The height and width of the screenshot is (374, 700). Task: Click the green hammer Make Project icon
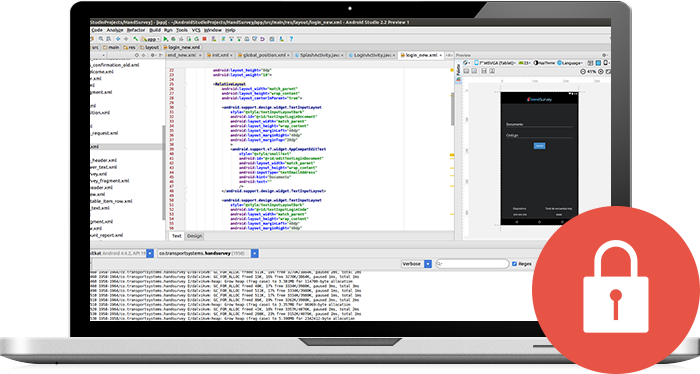pos(136,39)
